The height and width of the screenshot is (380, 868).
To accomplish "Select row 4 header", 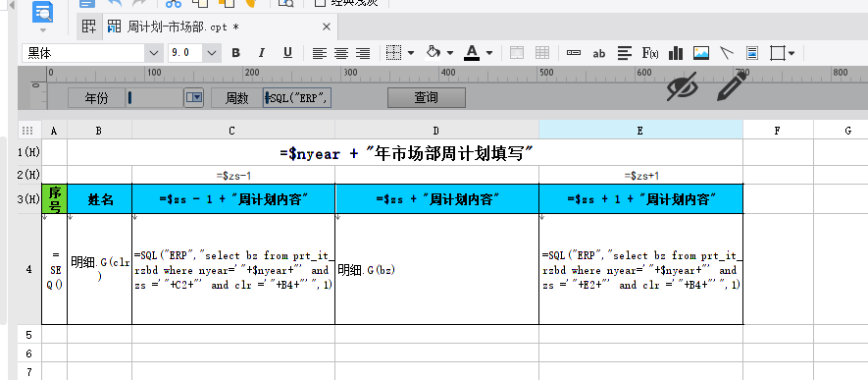I will (28, 270).
